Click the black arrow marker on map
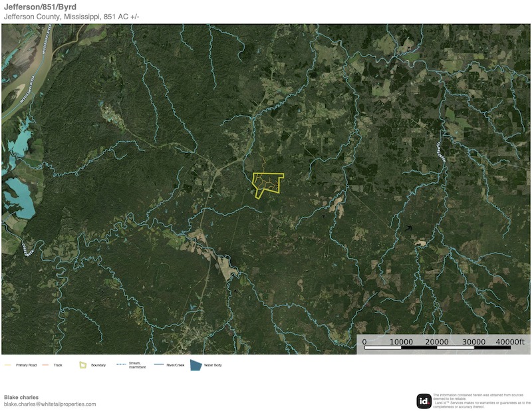This screenshot has height=411, width=532. click(409, 228)
